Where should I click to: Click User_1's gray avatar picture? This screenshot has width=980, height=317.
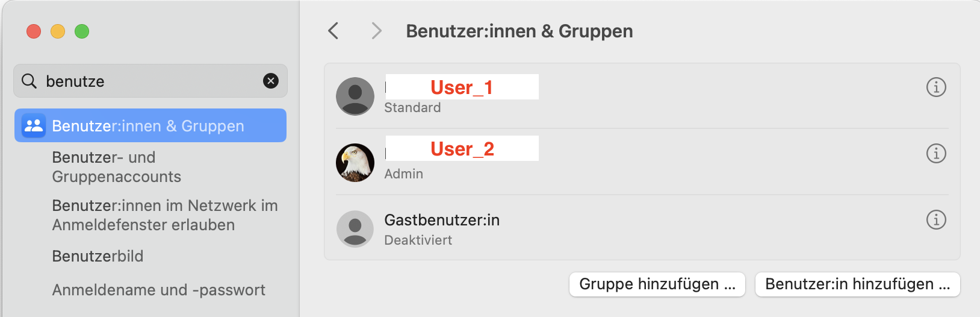[355, 96]
